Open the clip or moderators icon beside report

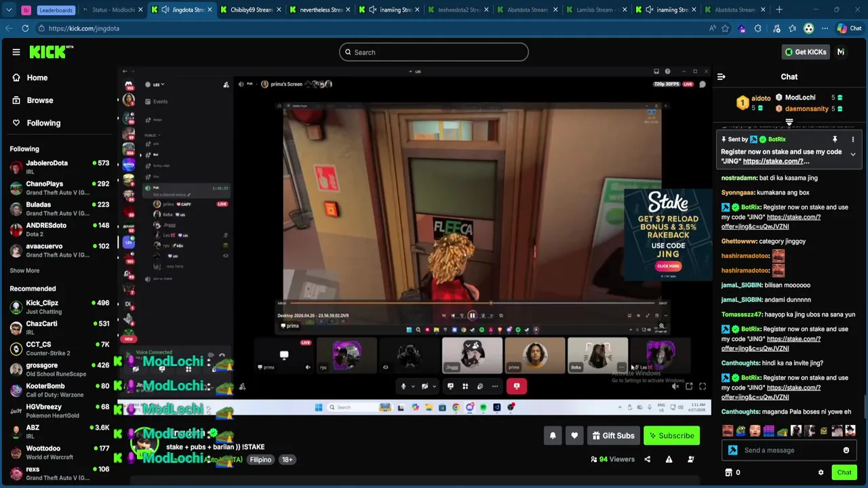coord(690,460)
